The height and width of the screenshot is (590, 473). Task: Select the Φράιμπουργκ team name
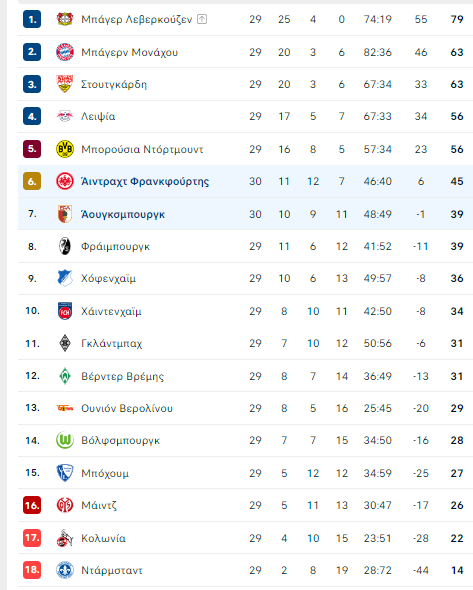coord(116,246)
